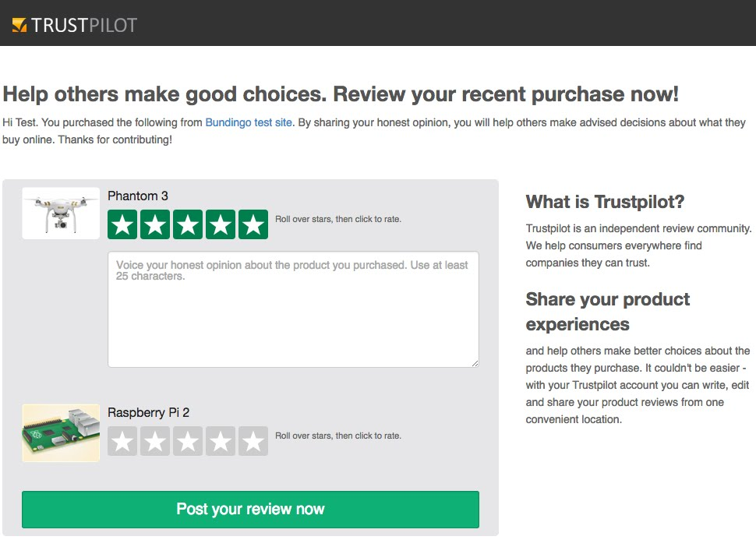The height and width of the screenshot is (540, 756).
Task: Rate Phantom 3 with four stars
Action: coord(221,224)
